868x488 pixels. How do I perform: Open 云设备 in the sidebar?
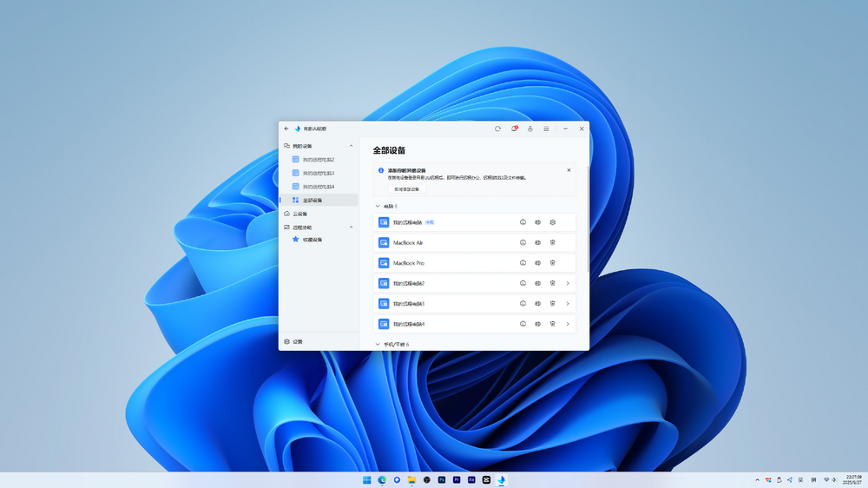point(299,214)
